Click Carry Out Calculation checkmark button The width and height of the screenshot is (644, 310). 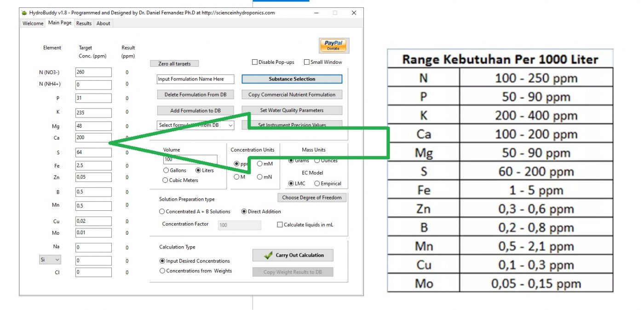tap(293, 255)
